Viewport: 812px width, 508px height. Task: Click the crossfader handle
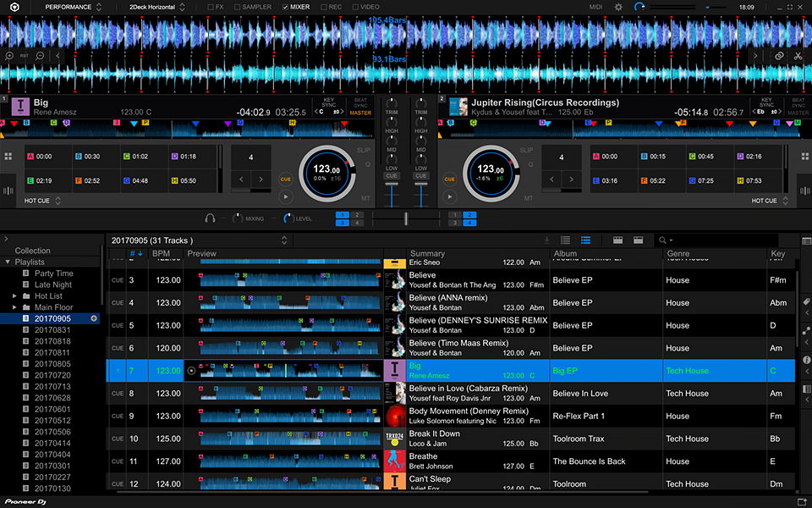pyautogui.click(x=406, y=218)
